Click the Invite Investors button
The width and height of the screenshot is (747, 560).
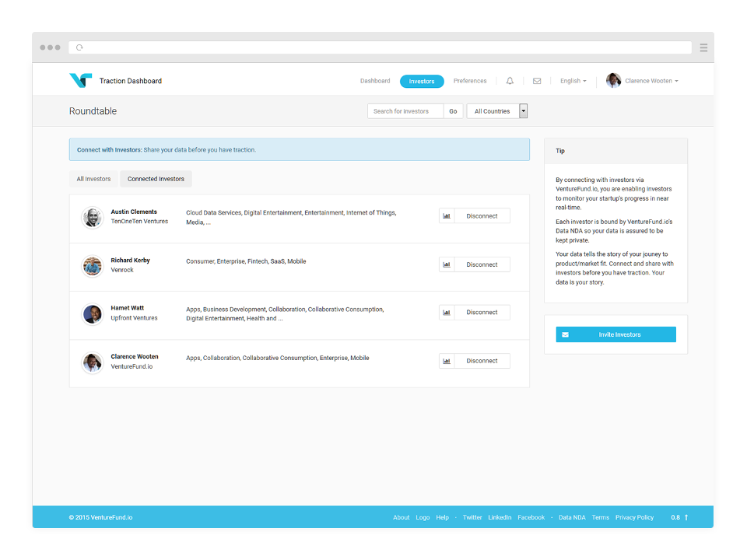tap(615, 334)
